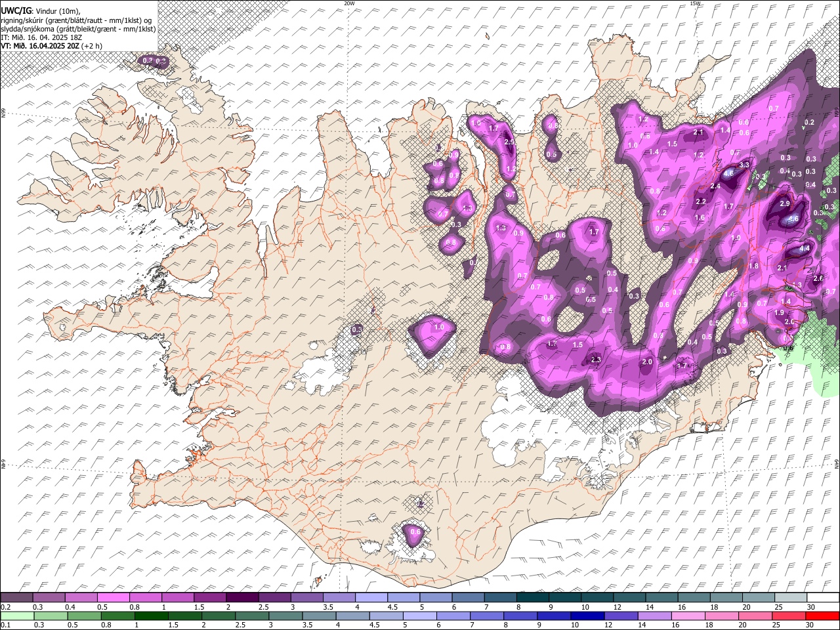The width and height of the screenshot is (840, 630).
Task: Pick the light lavender upper swatch starting at 4
Action: click(371, 597)
